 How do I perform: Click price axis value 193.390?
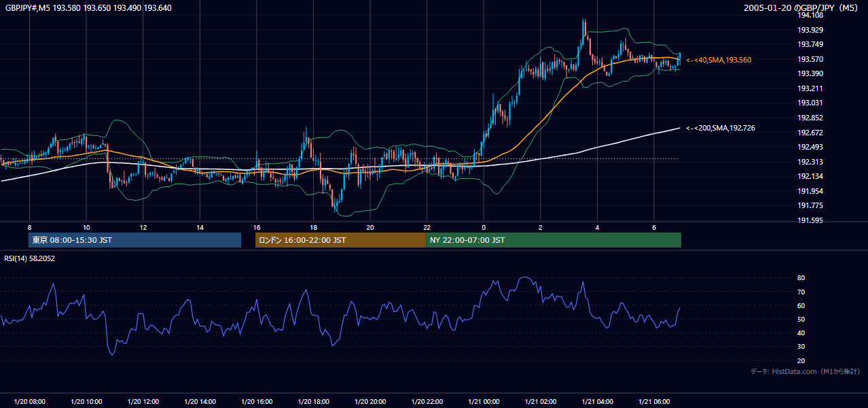pyautogui.click(x=810, y=73)
